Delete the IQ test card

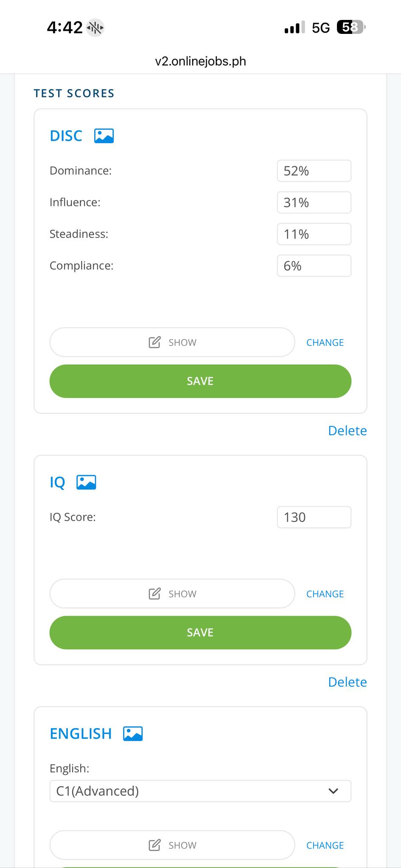(x=347, y=682)
